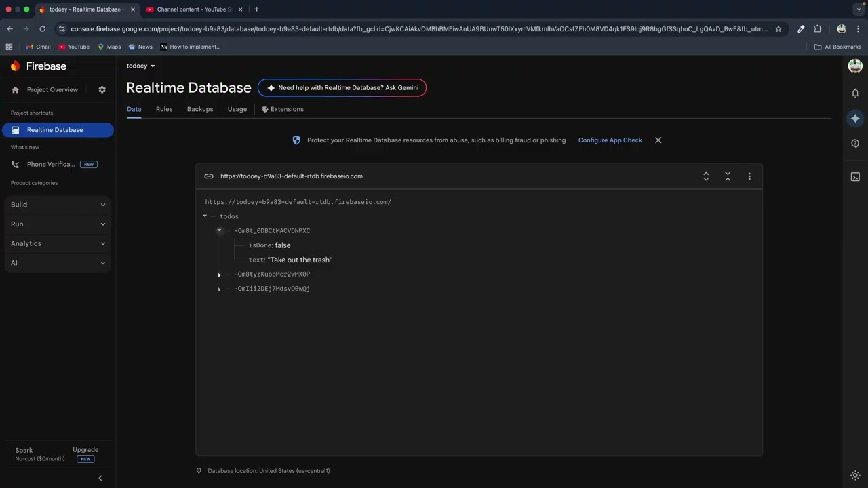Open the Chrome tab search dropdown
Screen dimensions: 868x488
[x=859, y=9]
